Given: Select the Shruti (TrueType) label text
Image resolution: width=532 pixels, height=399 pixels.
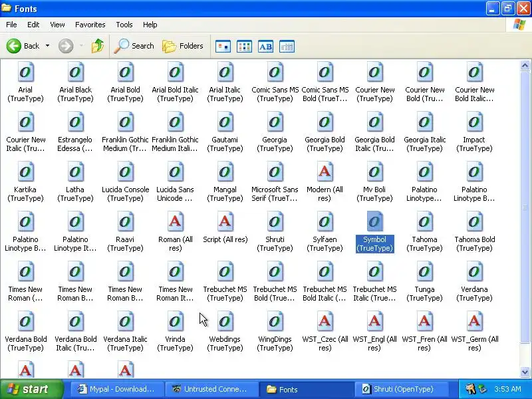Looking at the screenshot, I should pos(275,244).
